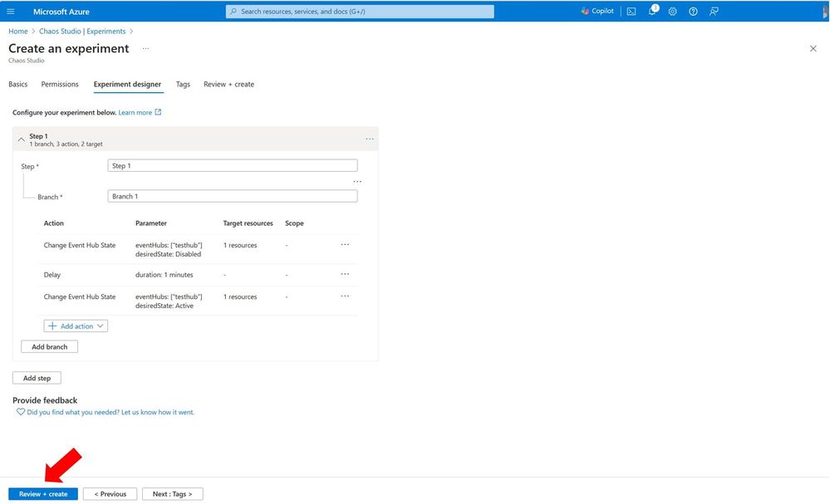Screen dimensions: 830x504
Task: Click the Target resources column header
Action: click(x=248, y=223)
